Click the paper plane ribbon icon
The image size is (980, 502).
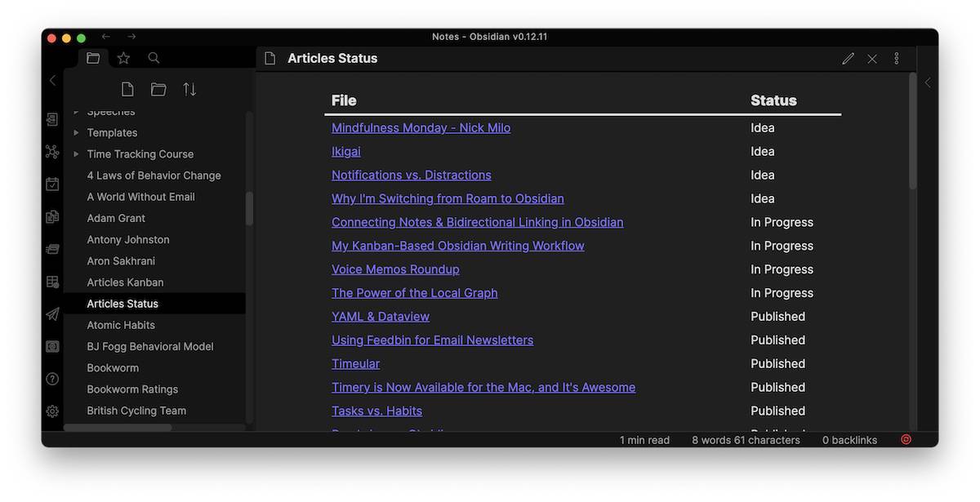coord(52,314)
